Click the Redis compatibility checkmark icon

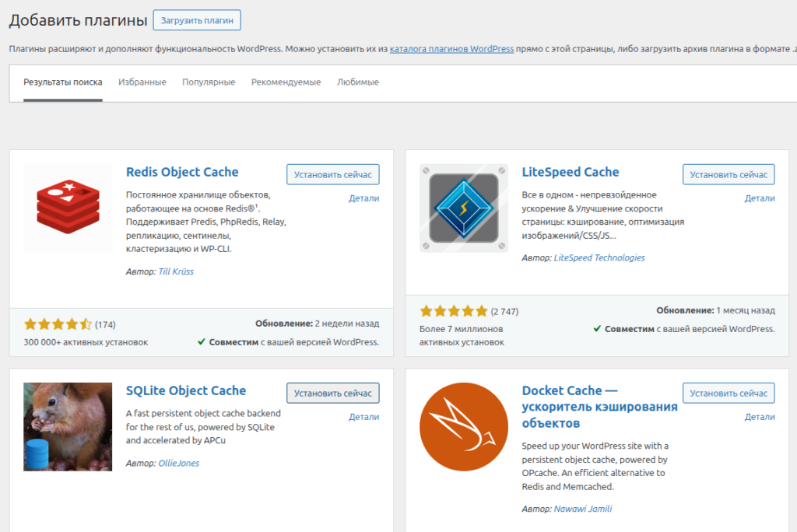(x=202, y=342)
